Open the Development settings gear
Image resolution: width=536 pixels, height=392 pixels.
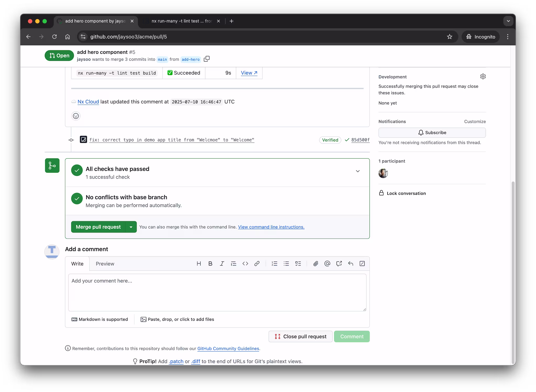tap(483, 76)
